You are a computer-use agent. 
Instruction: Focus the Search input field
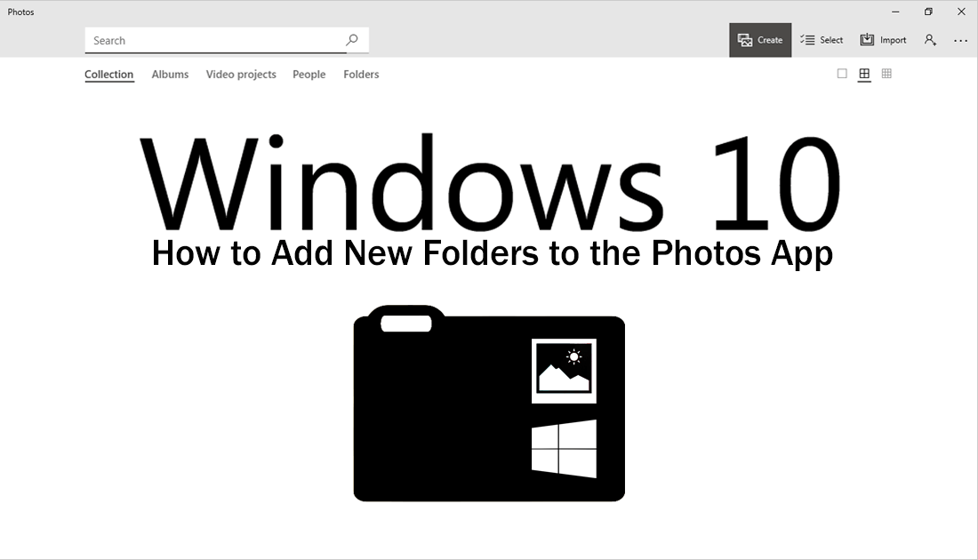coord(227,40)
